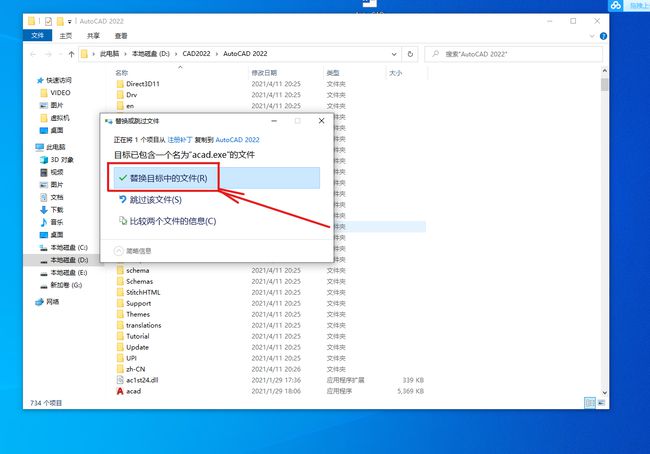This screenshot has width=650, height=454.
Task: Choose 替换目标中的文件(R) in the dialog
Action: [x=216, y=178]
